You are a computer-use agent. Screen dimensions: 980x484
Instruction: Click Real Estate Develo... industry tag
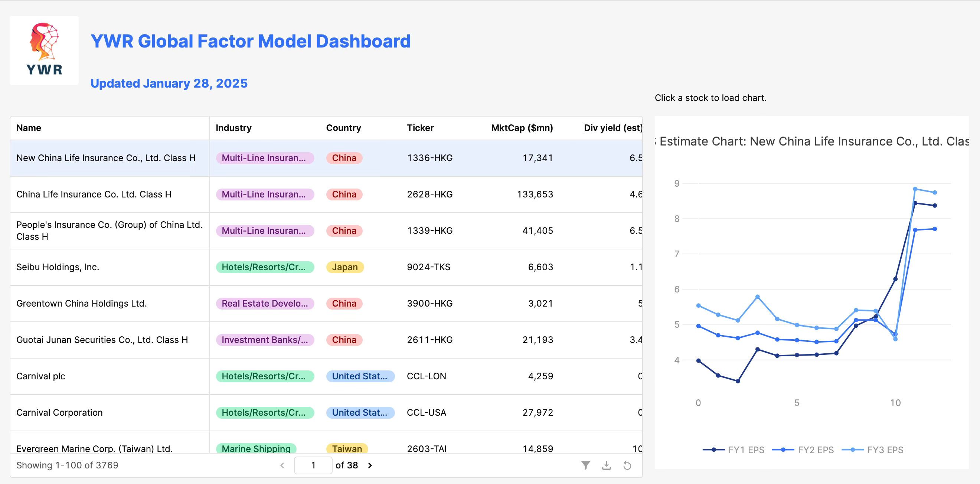tap(265, 303)
